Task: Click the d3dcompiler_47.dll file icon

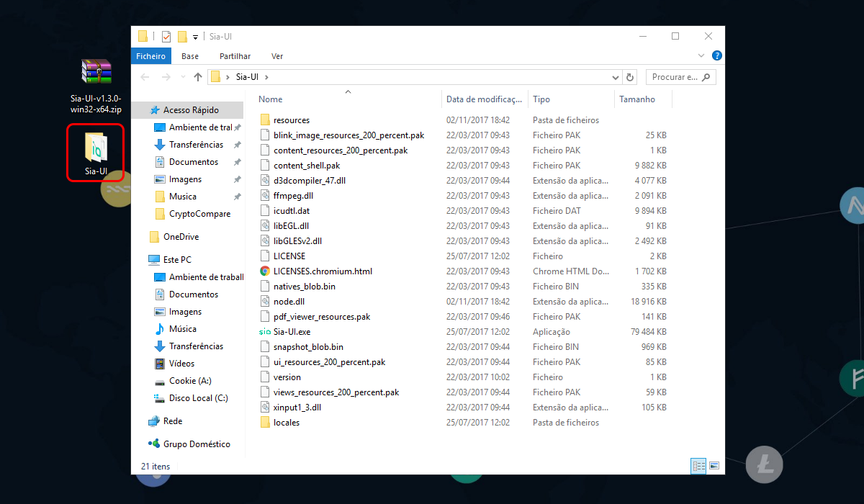Action: [x=265, y=181]
